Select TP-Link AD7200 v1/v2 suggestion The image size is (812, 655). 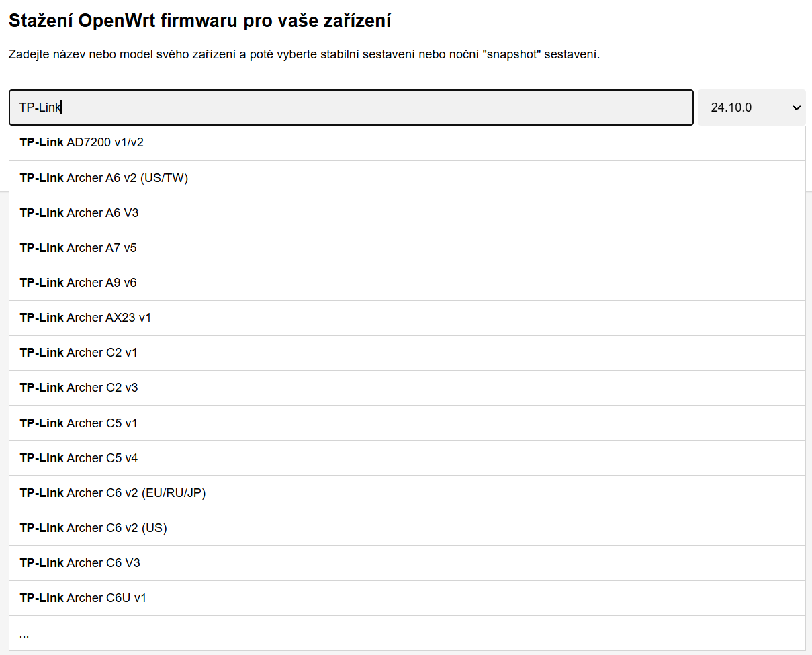point(82,142)
